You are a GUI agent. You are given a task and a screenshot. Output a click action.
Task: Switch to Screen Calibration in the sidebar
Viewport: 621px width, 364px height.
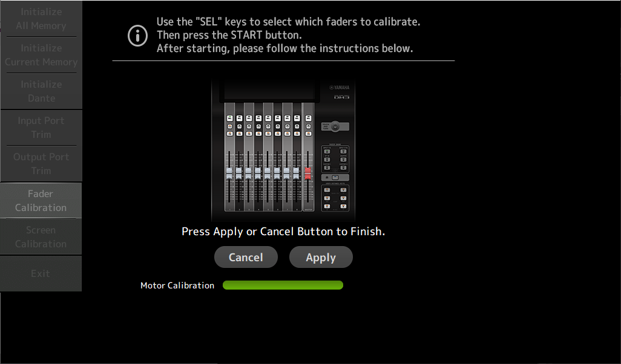click(x=41, y=236)
